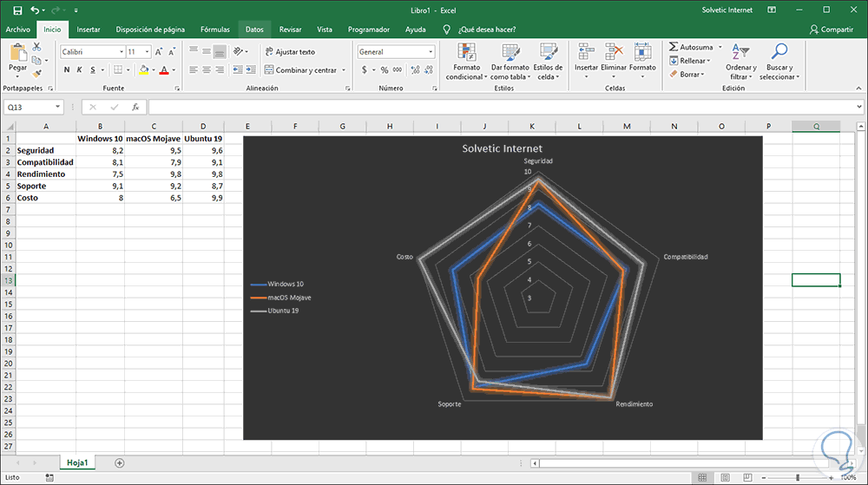This screenshot has height=485, width=868.
Task: Switch to the Insertar tab
Action: point(88,29)
